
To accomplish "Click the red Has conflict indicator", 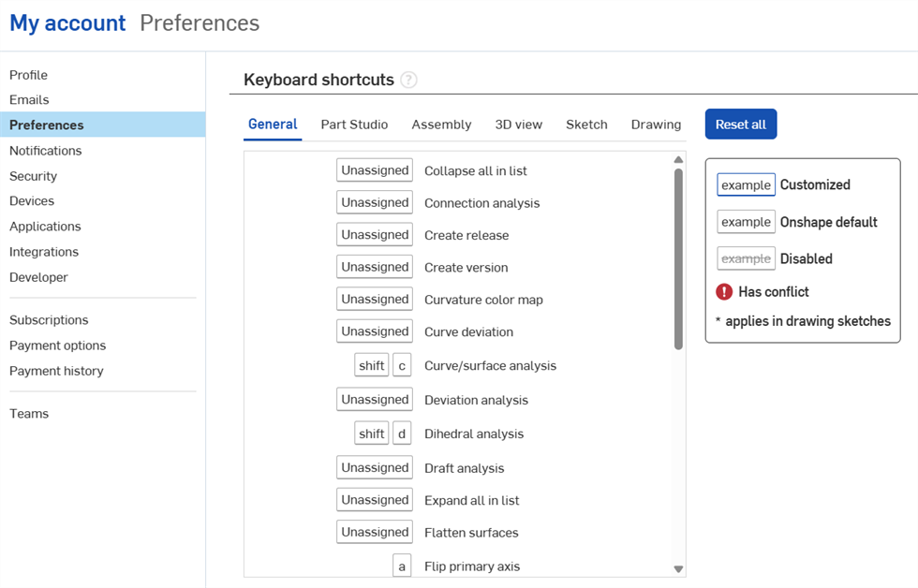I will pos(721,291).
